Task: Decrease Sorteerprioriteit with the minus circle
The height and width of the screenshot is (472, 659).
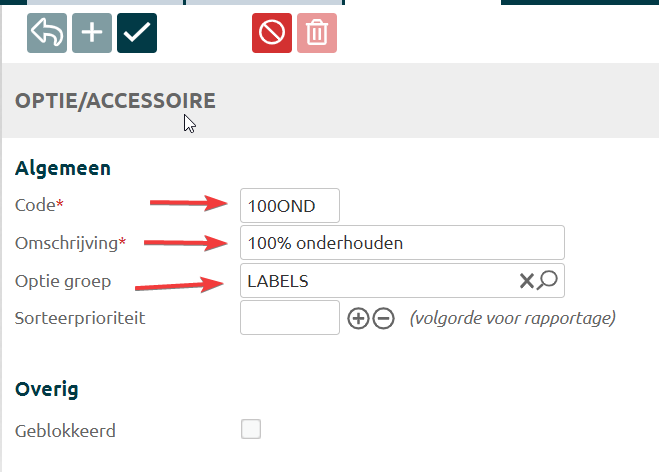Action: (383, 319)
